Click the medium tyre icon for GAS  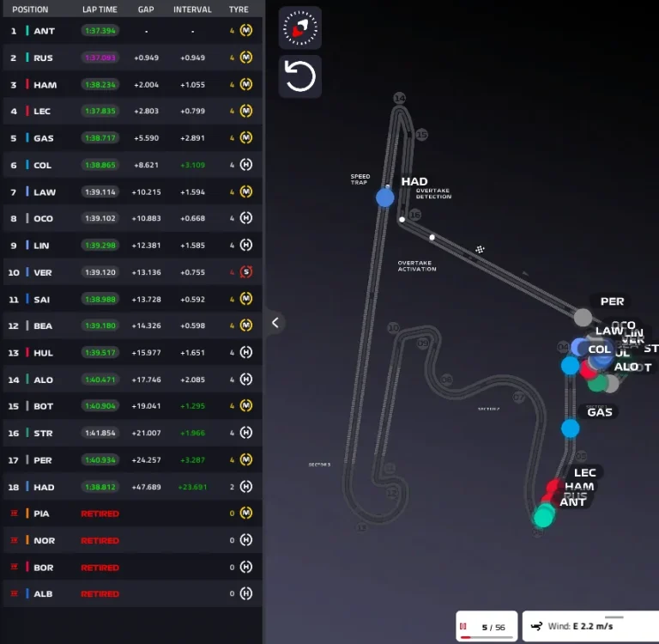coord(246,137)
